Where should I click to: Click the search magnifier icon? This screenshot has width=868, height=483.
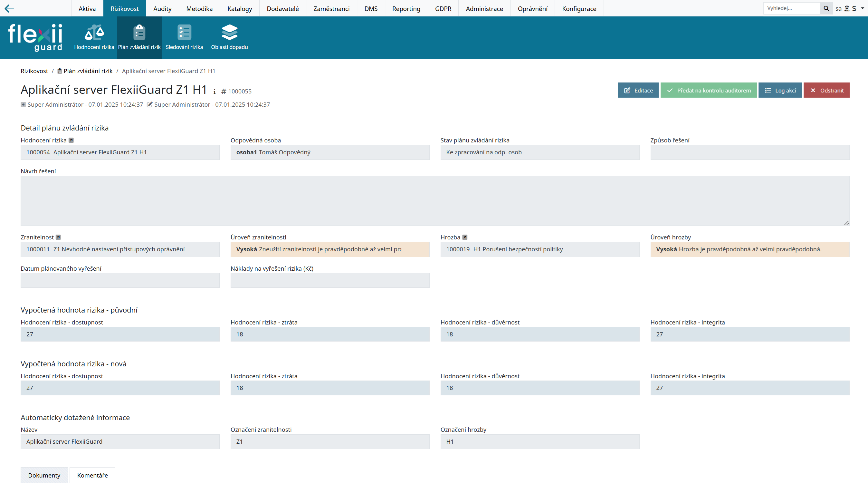pos(826,8)
